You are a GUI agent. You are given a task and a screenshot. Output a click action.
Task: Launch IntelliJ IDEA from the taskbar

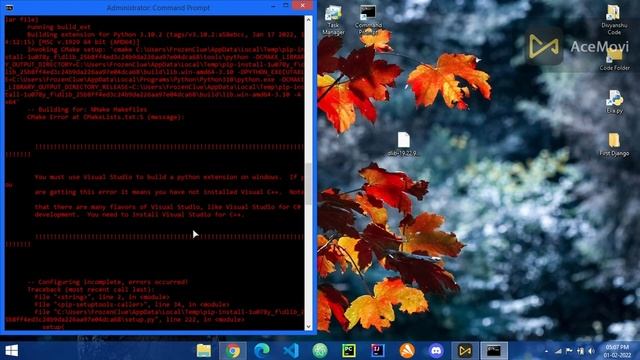click(x=378, y=351)
